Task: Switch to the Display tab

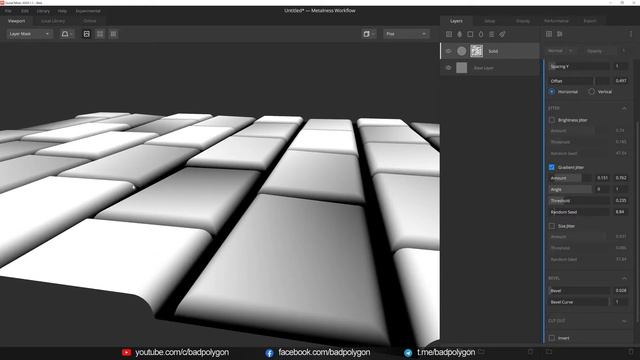Action: (523, 21)
